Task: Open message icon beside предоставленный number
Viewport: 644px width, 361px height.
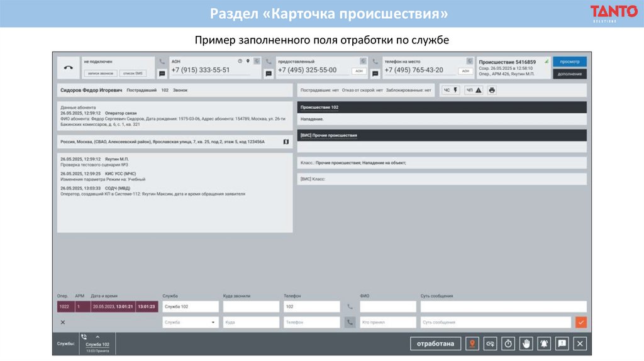Action: (269, 74)
